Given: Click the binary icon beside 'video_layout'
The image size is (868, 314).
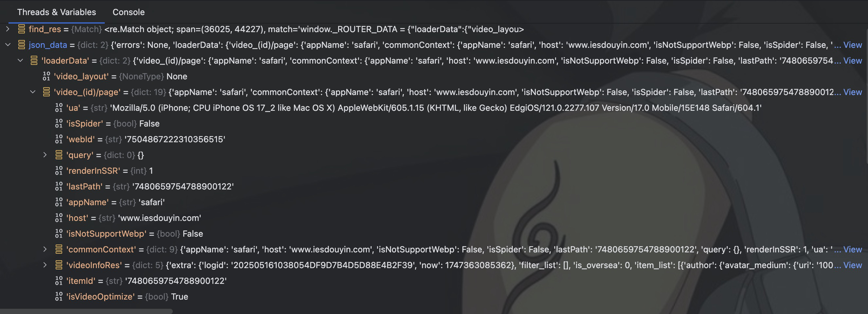Looking at the screenshot, I should pos(46,76).
